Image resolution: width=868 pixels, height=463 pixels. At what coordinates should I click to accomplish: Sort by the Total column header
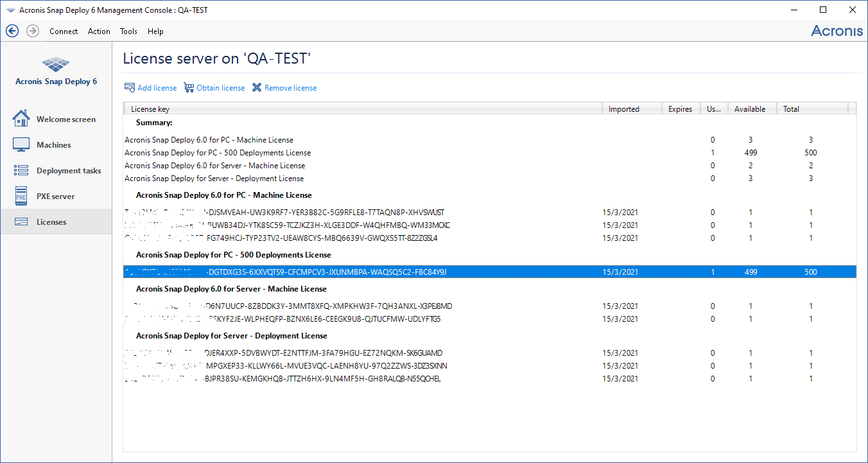(x=812, y=109)
